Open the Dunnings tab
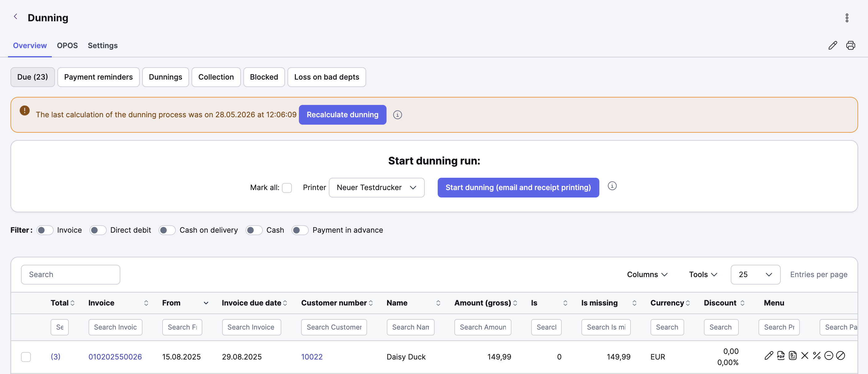 coord(165,77)
